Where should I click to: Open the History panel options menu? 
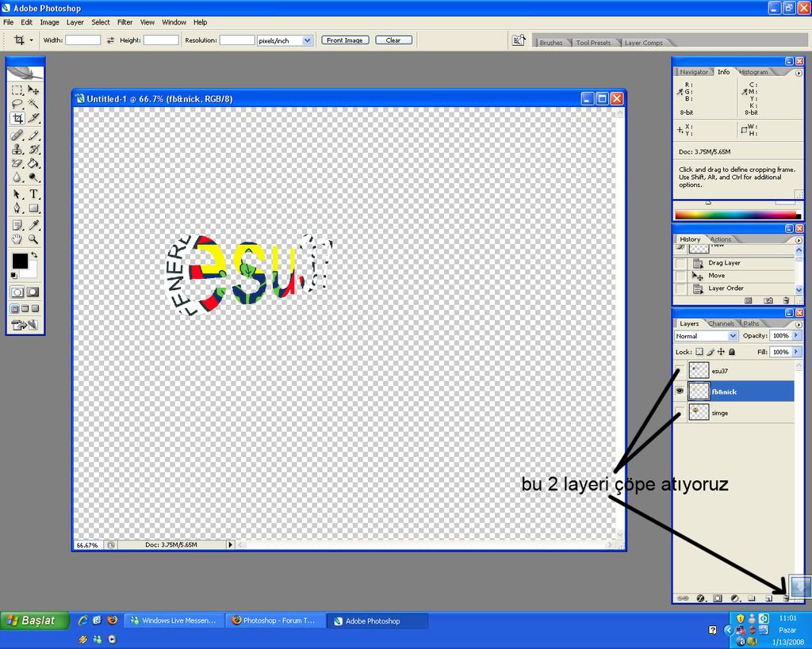(x=798, y=240)
